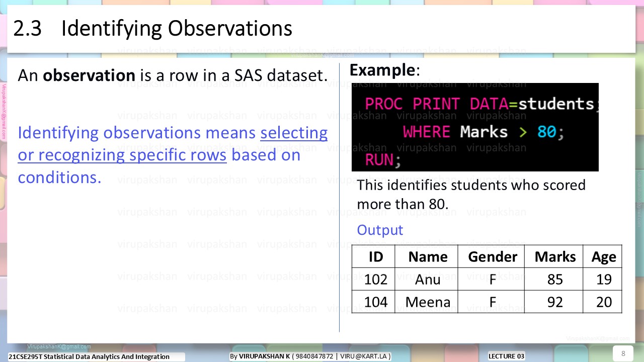
Task: Click the age value "19"
Action: [x=602, y=279]
